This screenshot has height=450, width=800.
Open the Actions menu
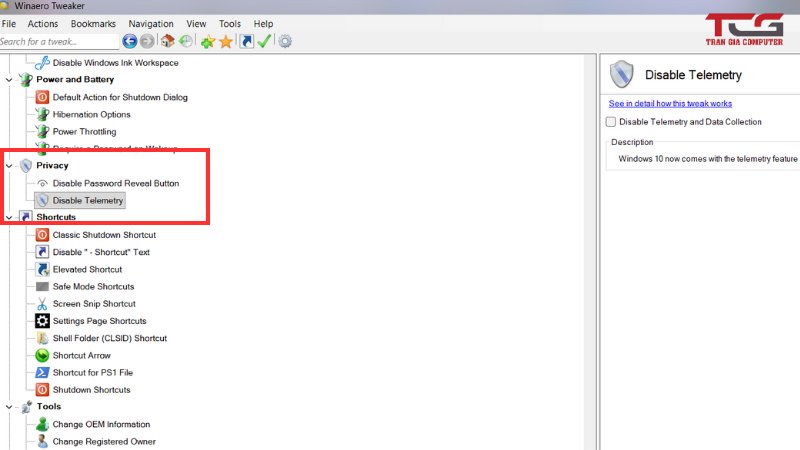click(43, 23)
